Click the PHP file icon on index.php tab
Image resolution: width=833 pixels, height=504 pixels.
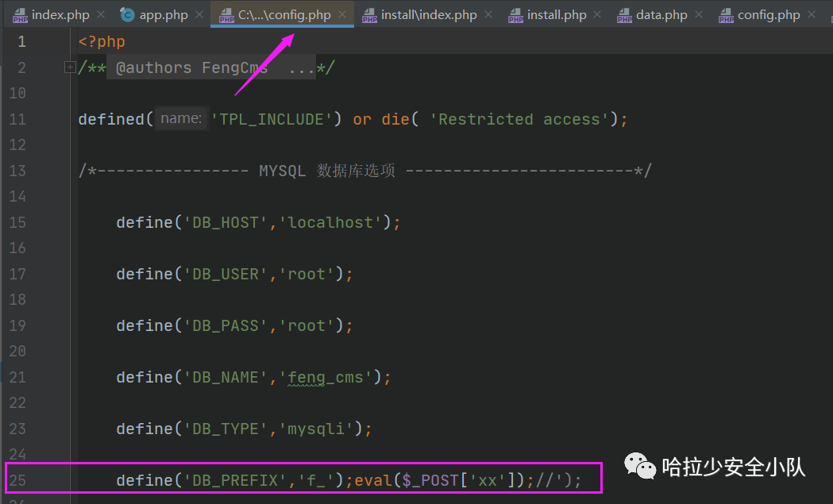pyautogui.click(x=20, y=15)
